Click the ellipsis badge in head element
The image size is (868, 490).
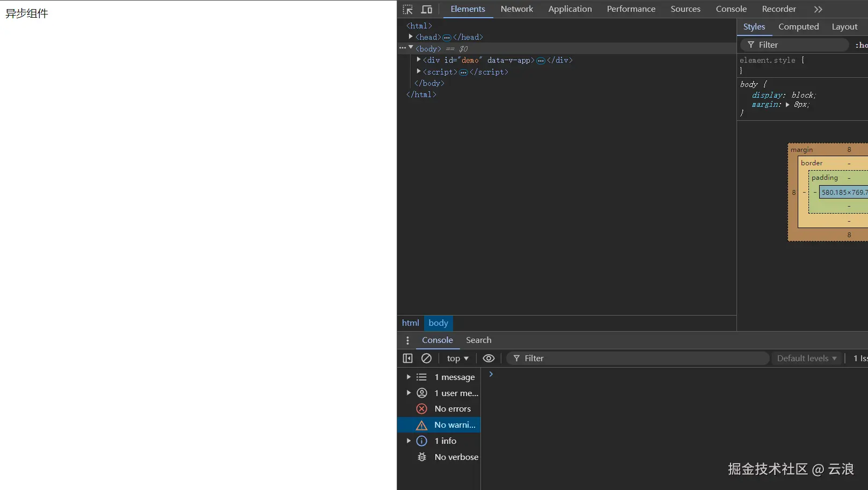[447, 38]
